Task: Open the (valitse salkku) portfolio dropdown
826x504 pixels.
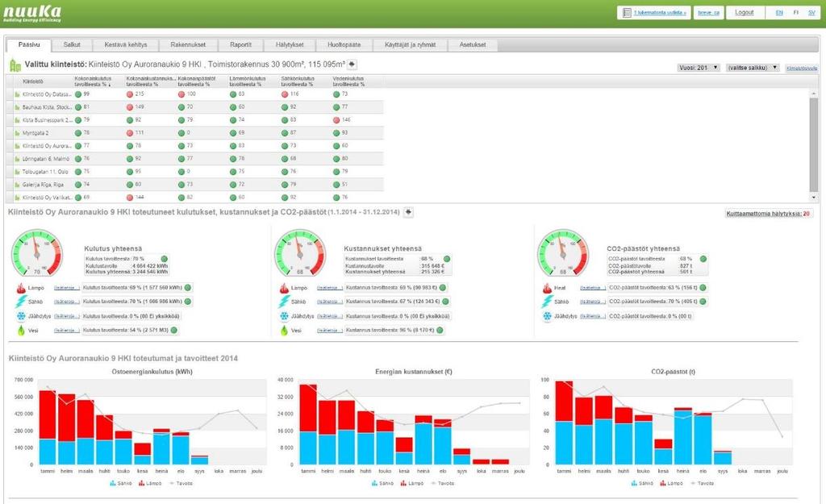Action: click(753, 68)
